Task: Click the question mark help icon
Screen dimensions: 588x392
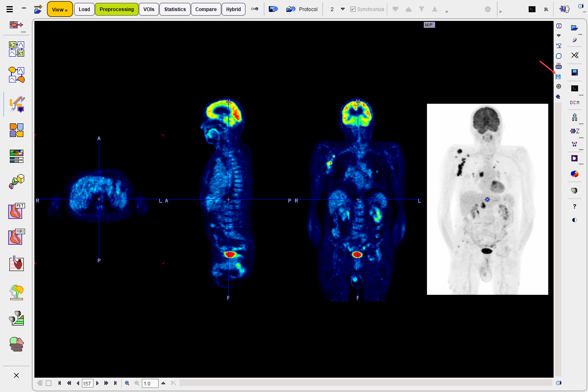Action: [574, 206]
